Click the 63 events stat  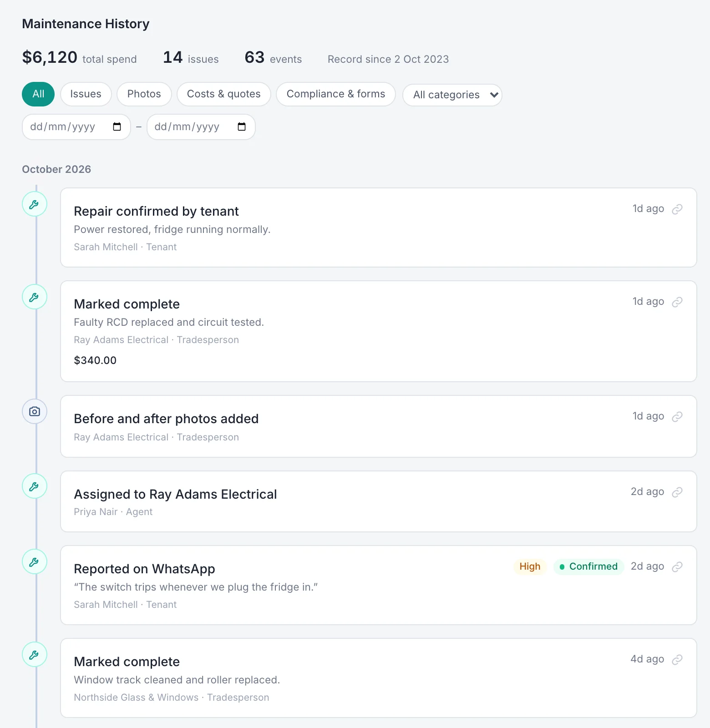(273, 58)
